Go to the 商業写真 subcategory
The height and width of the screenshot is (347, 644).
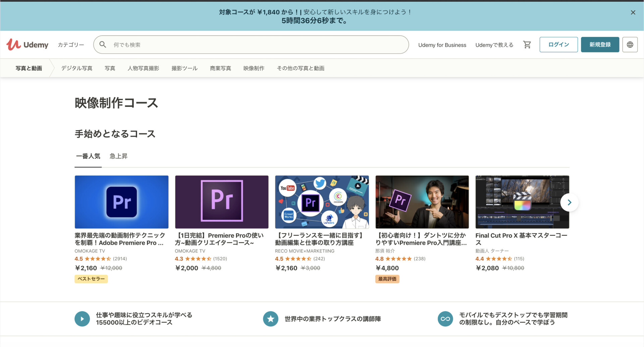[x=220, y=68]
